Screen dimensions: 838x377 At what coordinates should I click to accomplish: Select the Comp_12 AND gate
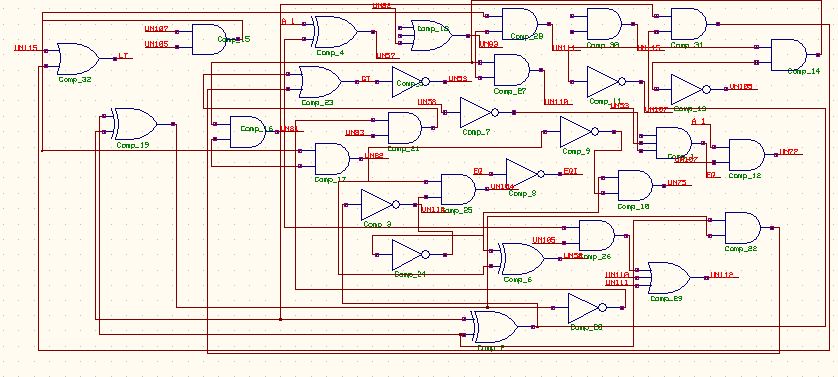(x=746, y=155)
